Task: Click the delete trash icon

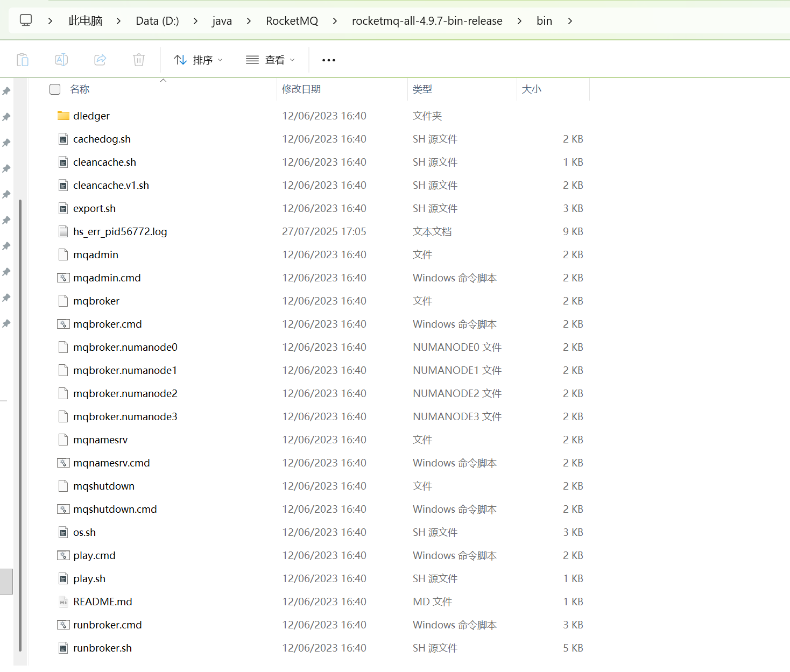Action: click(x=139, y=60)
